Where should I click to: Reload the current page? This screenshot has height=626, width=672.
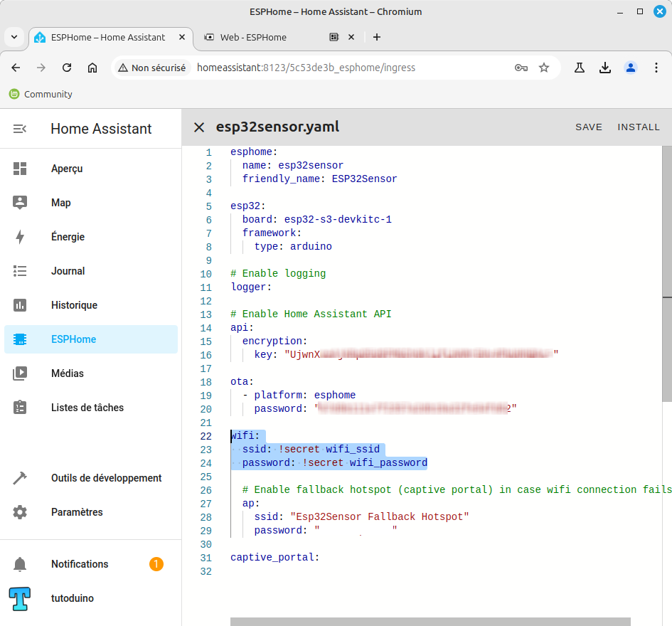pyautogui.click(x=67, y=68)
